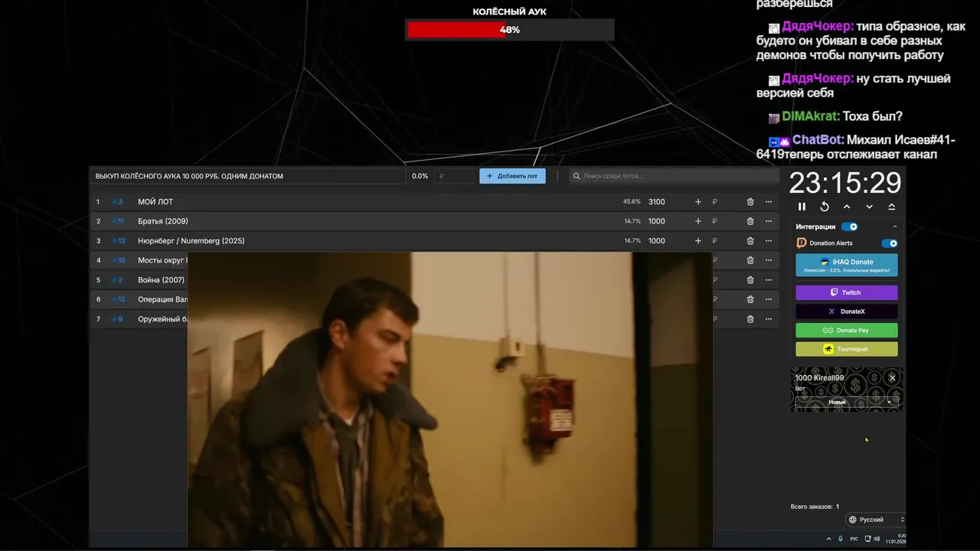Select the Война (2007) lot name
The image size is (980, 551).
point(162,280)
